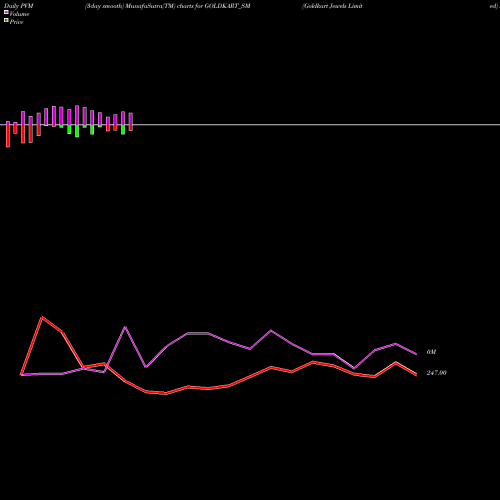
Task: Click the 247.00 price value label
Action: (x=436, y=373)
